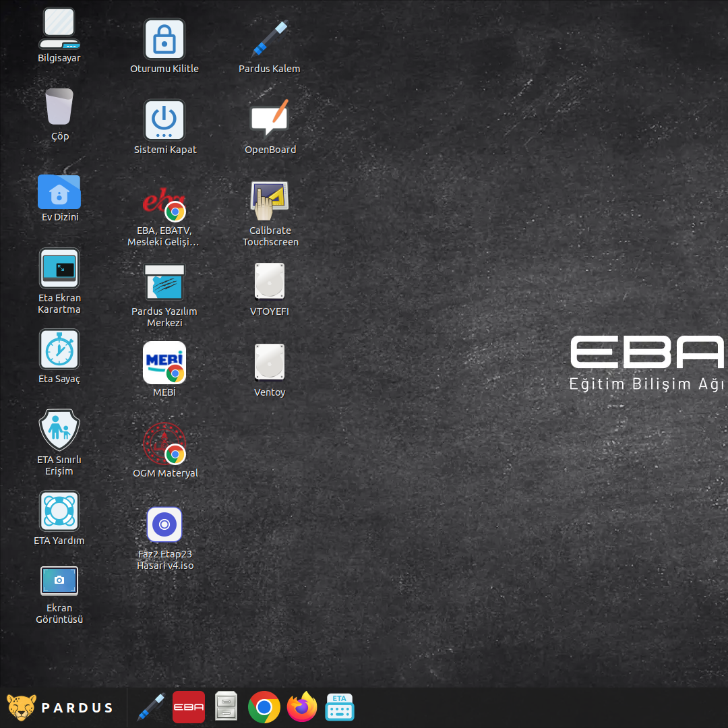The height and width of the screenshot is (728, 728).
Task: Open the Pardus menu button in the taskbar
Action: tap(60, 708)
